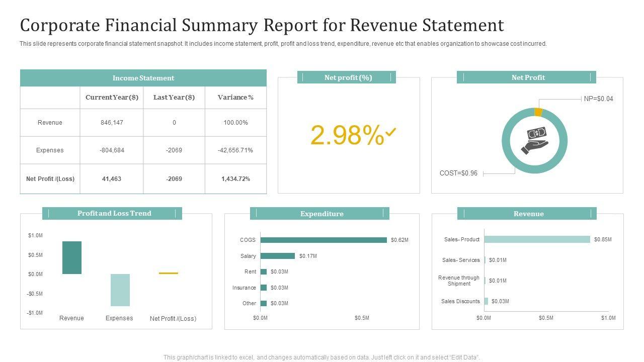Select the COGS bar in the Expenditure chart
The height and width of the screenshot is (362, 644).
click(324, 240)
